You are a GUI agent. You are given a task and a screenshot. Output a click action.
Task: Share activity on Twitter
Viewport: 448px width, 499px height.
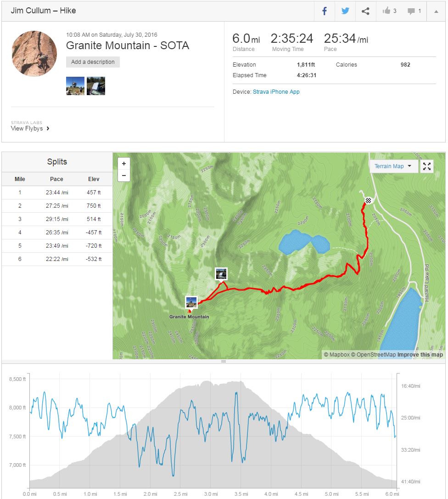(x=345, y=11)
